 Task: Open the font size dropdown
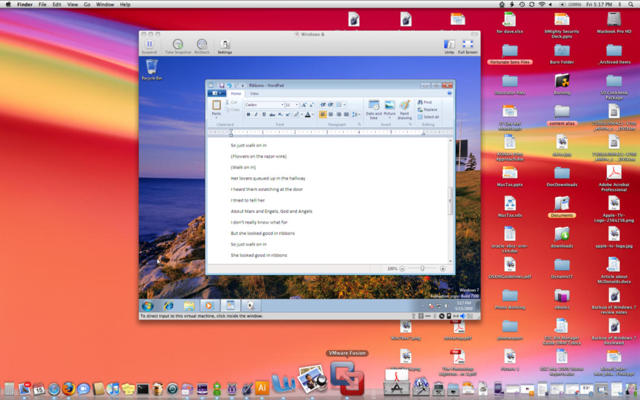pyautogui.click(x=290, y=104)
